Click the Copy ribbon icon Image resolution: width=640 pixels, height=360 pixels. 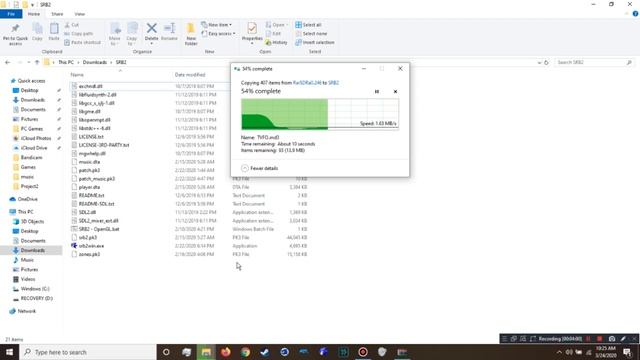point(37,32)
